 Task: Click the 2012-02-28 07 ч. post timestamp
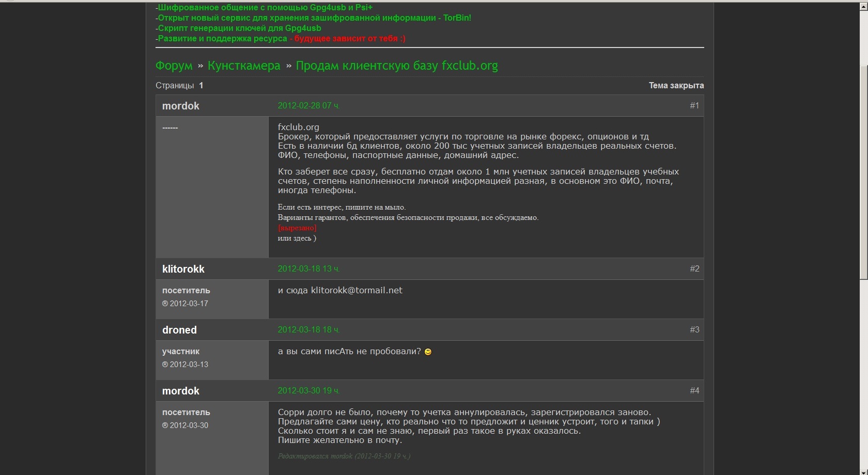pos(309,106)
